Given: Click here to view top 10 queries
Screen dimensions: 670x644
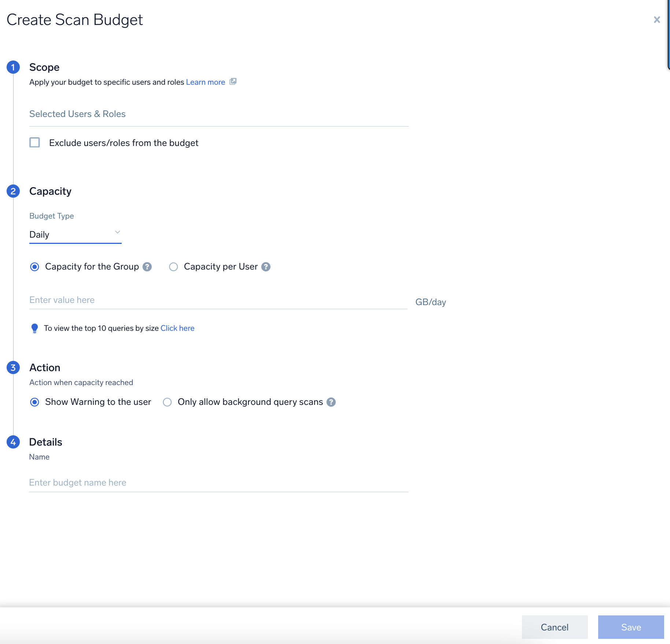Looking at the screenshot, I should pyautogui.click(x=177, y=328).
